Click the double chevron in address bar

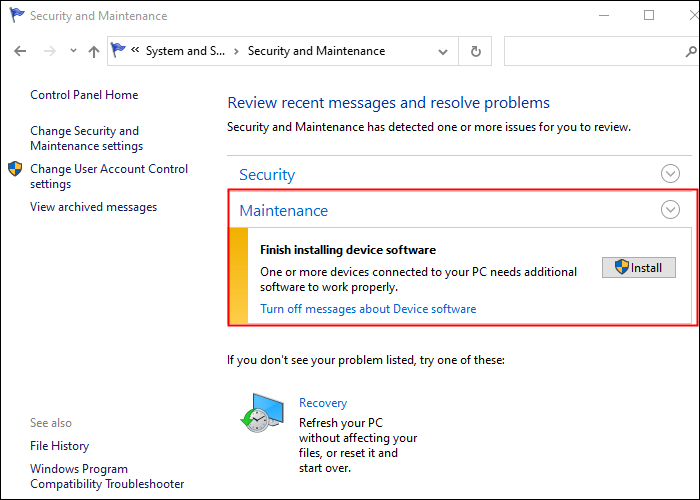(135, 50)
